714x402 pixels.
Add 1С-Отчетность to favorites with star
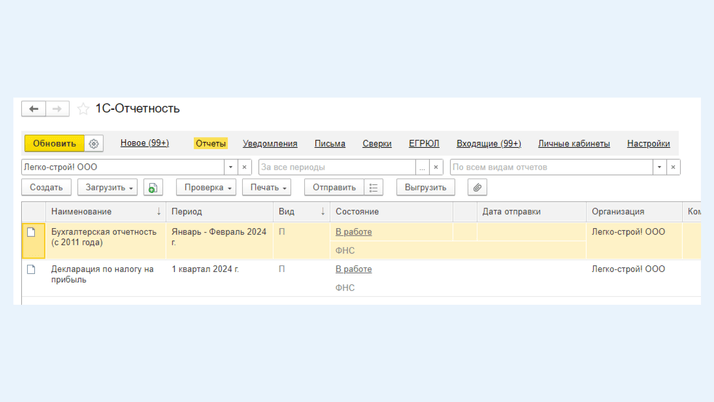point(83,109)
